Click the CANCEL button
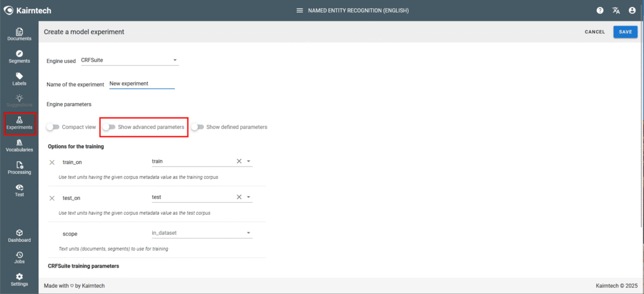 (x=594, y=31)
